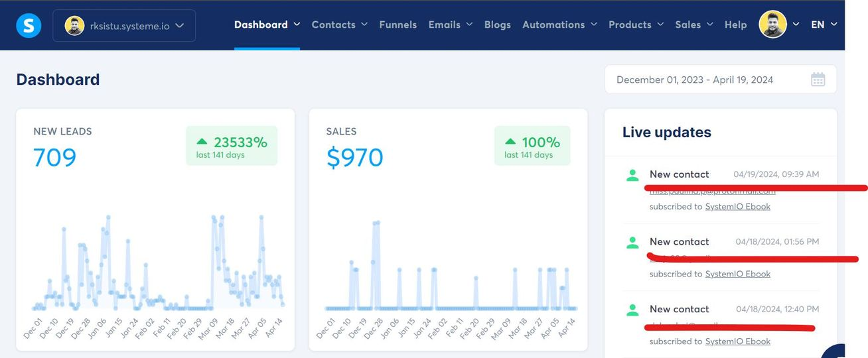
Task: Click the second New contact person icon
Action: 632,243
